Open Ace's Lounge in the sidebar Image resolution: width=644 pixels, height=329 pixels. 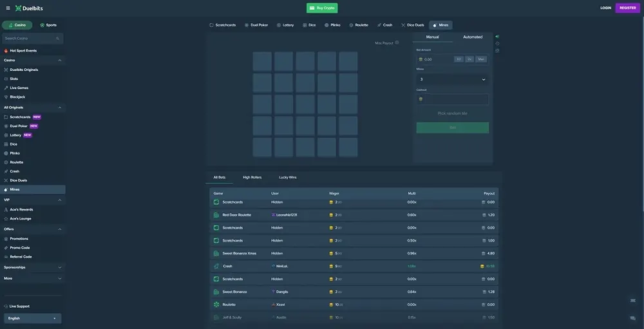pyautogui.click(x=21, y=218)
